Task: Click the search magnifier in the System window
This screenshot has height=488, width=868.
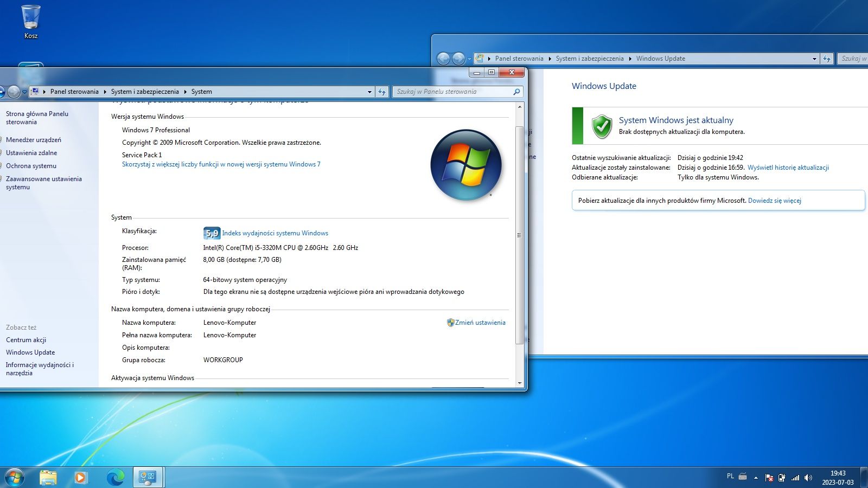Action: pos(516,92)
